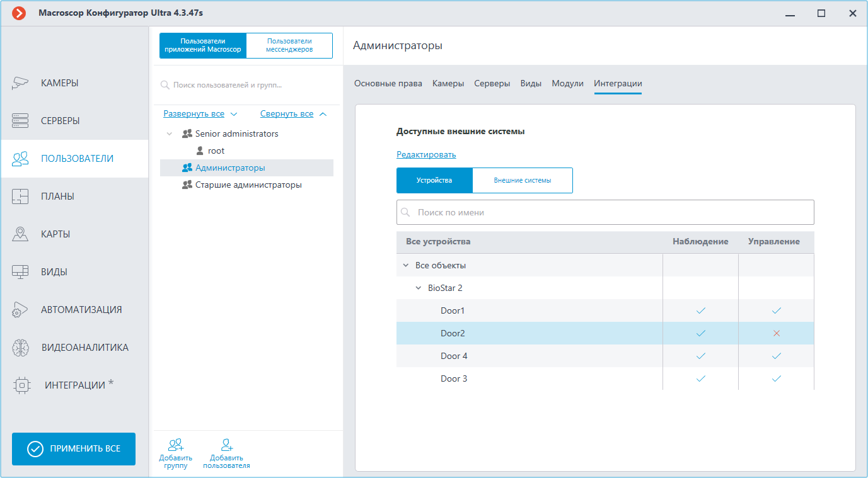Screen dimensions: 868x478
Task: Click the Редактировать link
Action: [426, 155]
